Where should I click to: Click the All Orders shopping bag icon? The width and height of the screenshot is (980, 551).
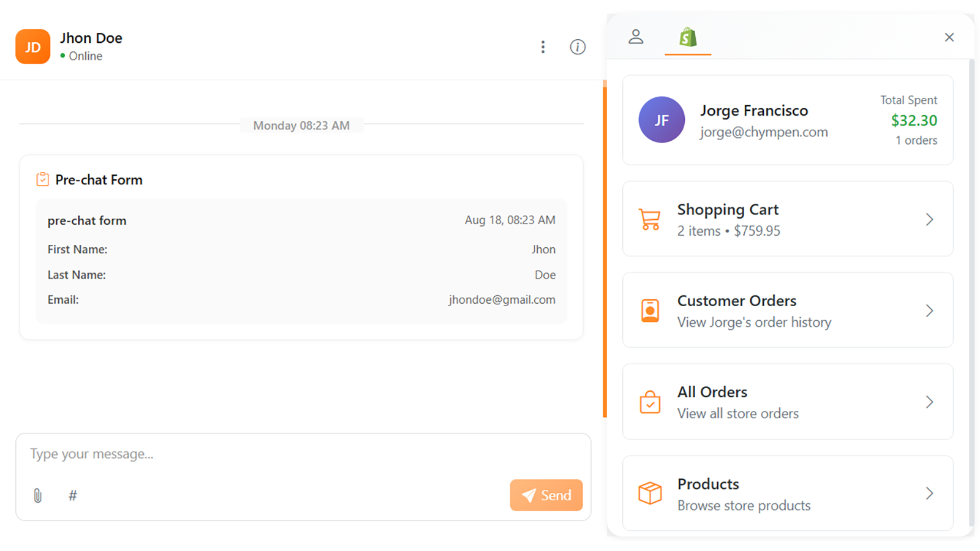click(x=649, y=402)
